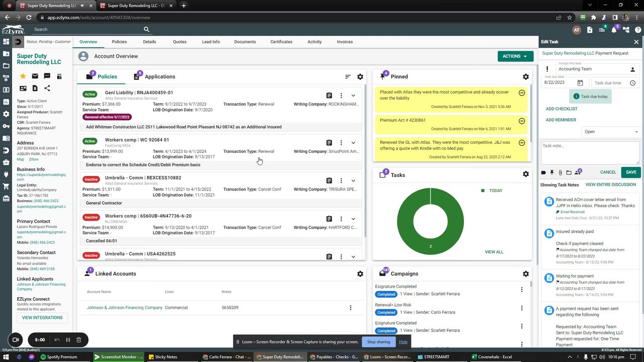Open Spotify Premium from the taskbar
The height and width of the screenshot is (362, 644).
58,357
